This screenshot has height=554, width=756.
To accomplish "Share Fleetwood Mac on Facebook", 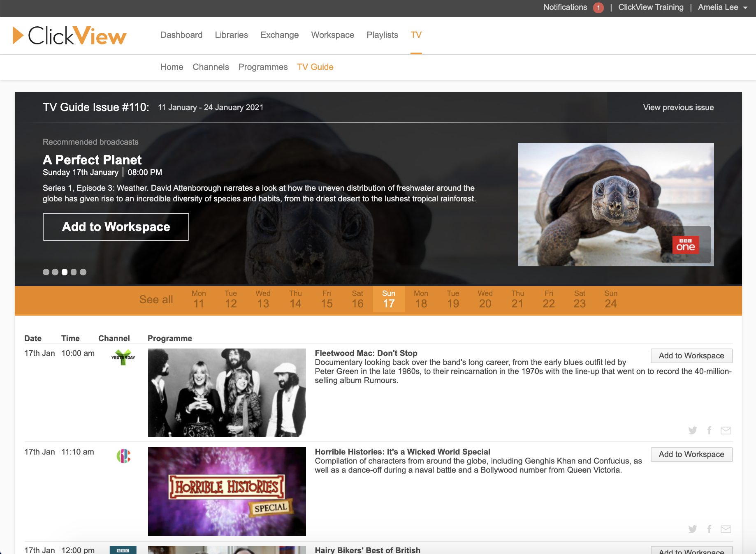I will coord(709,430).
